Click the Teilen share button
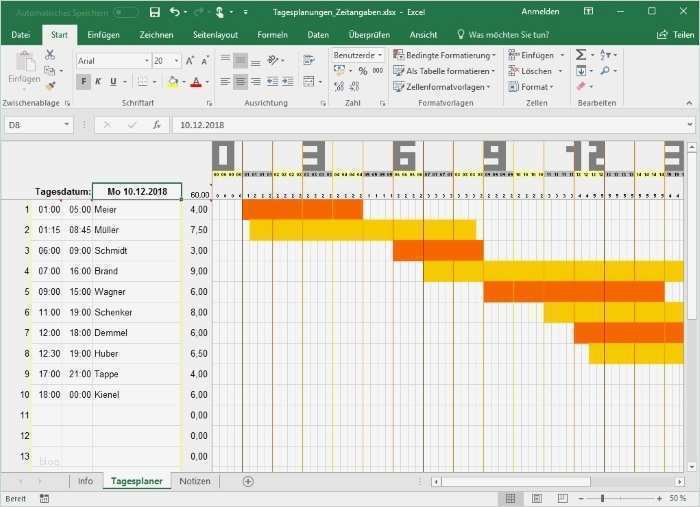The height and width of the screenshot is (507, 700). [675, 35]
